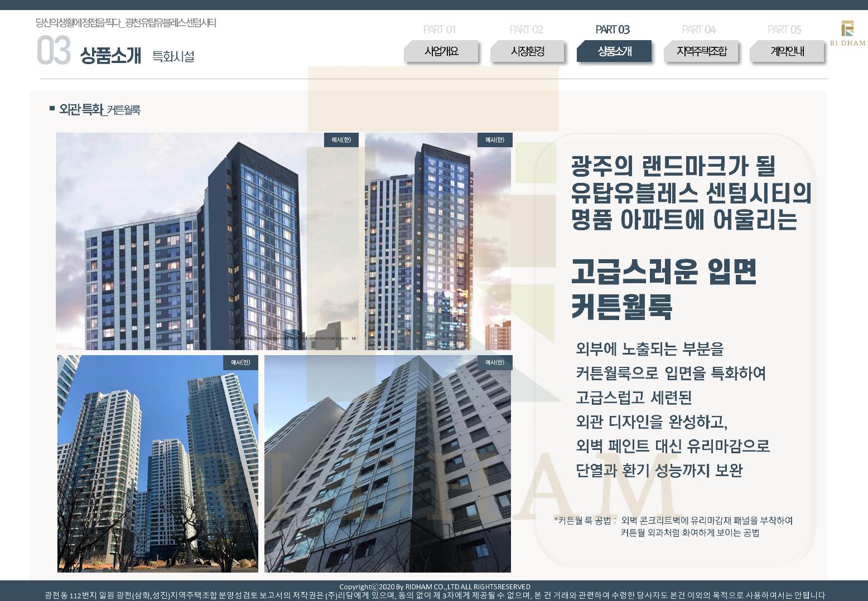Select the tall glass tower sunset image
The image size is (868, 601).
coord(438,241)
